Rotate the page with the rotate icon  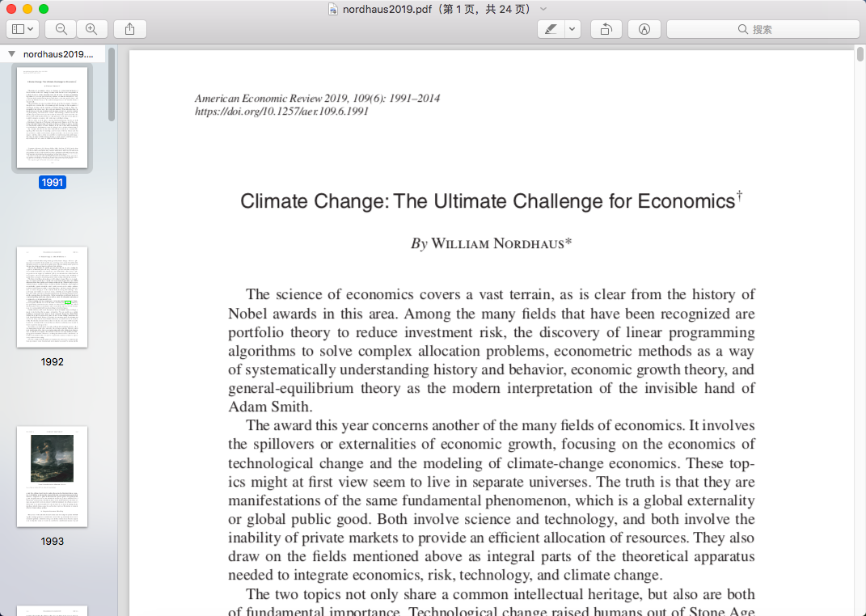606,29
